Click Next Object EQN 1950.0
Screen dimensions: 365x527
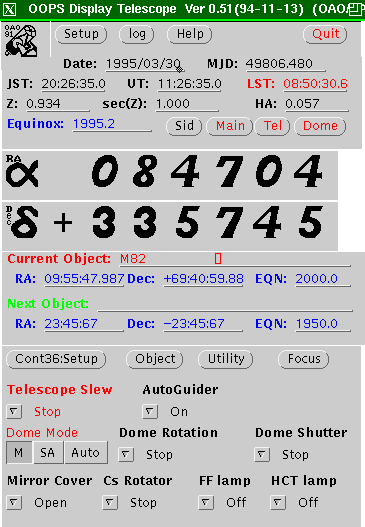tap(323, 324)
